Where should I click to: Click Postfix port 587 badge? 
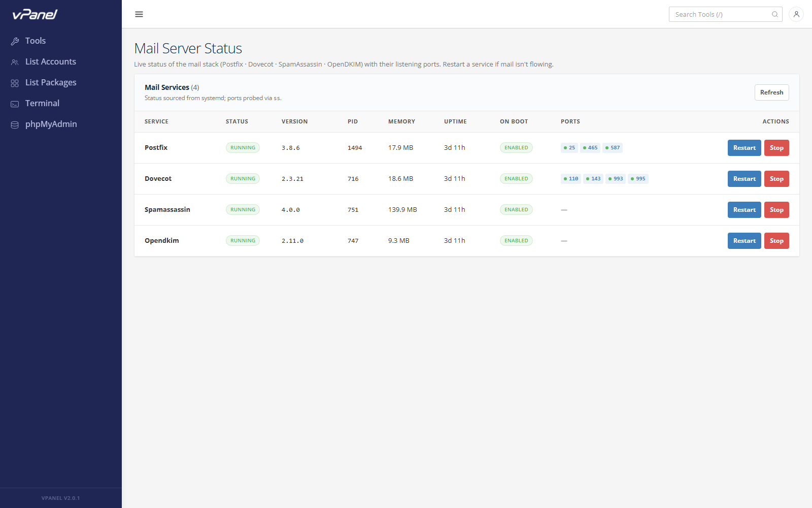tap(613, 148)
